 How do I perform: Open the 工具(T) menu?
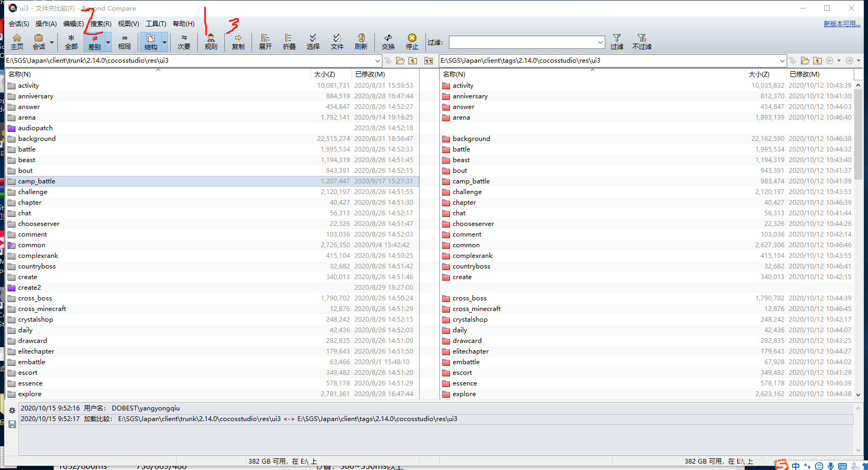click(156, 24)
